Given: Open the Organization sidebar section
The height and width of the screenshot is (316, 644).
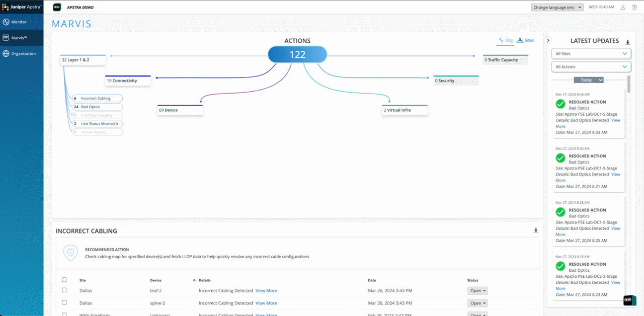Looking at the screenshot, I should [21, 53].
